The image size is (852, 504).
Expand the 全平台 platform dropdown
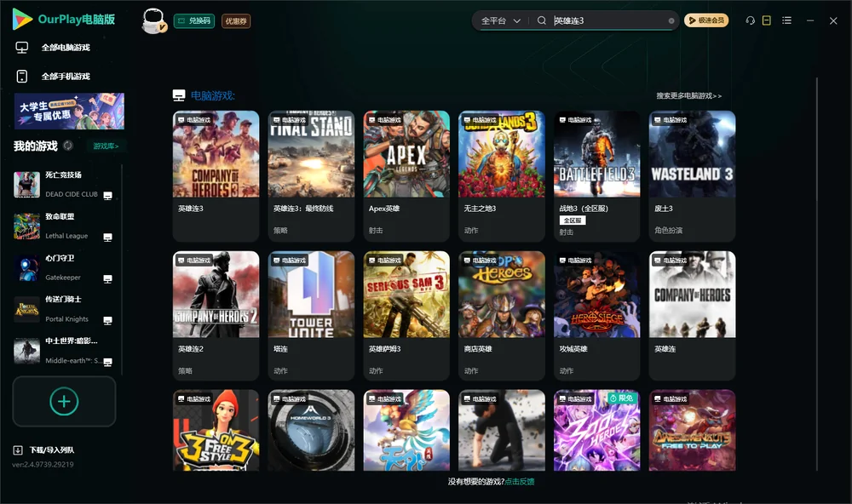[x=501, y=20]
